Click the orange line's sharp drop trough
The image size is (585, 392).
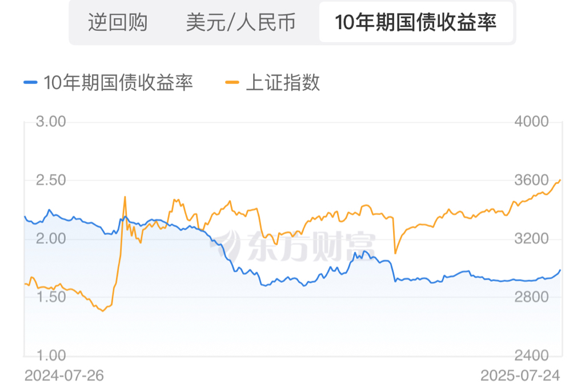tap(395, 253)
